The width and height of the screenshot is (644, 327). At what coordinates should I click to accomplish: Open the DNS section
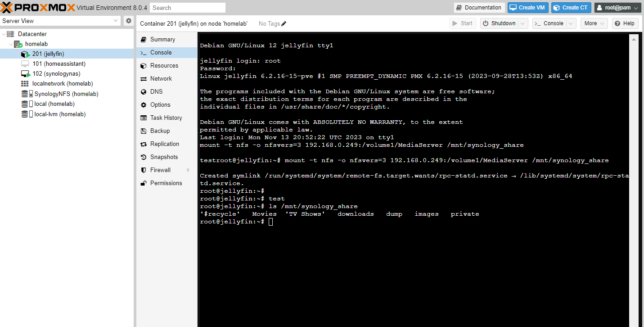[x=166, y=91]
